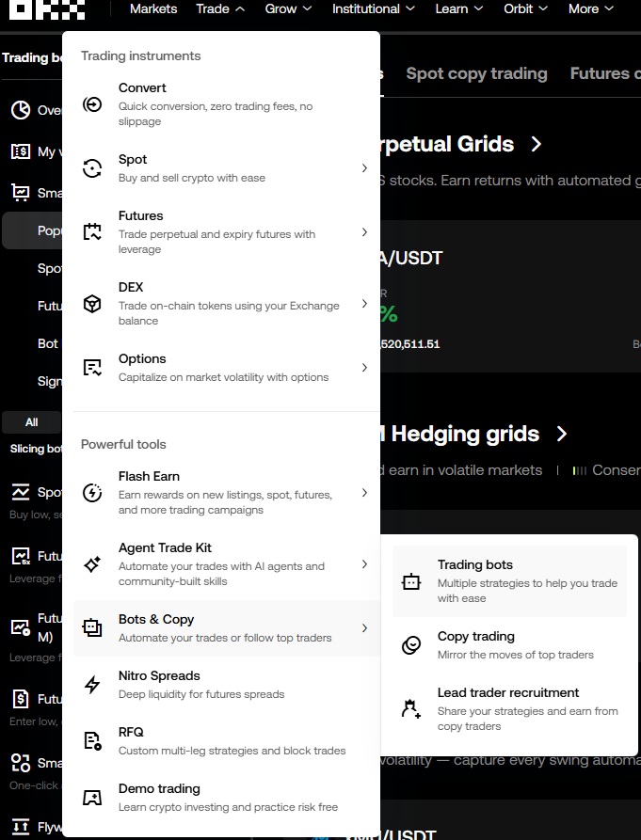Expand the Options submenu chevron

pyautogui.click(x=364, y=368)
